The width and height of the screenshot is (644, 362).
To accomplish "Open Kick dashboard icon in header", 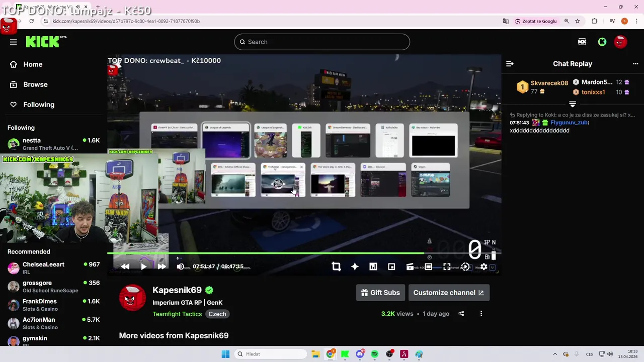I will click(x=582, y=42).
